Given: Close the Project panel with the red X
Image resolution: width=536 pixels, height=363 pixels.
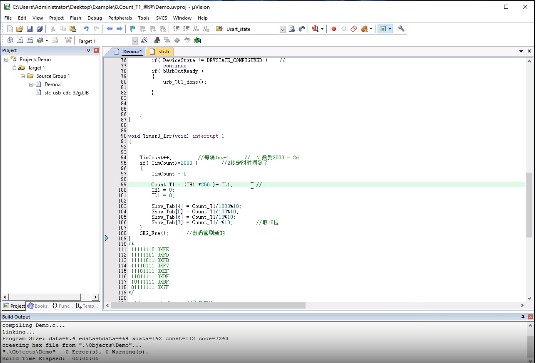Looking at the screenshot, I should pyautogui.click(x=96, y=51).
